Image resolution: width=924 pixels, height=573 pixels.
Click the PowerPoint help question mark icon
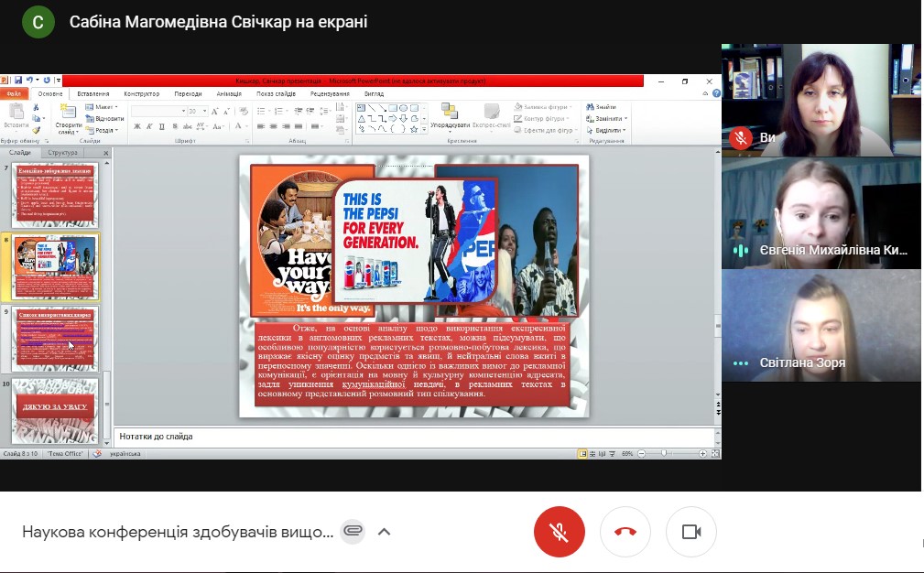716,93
